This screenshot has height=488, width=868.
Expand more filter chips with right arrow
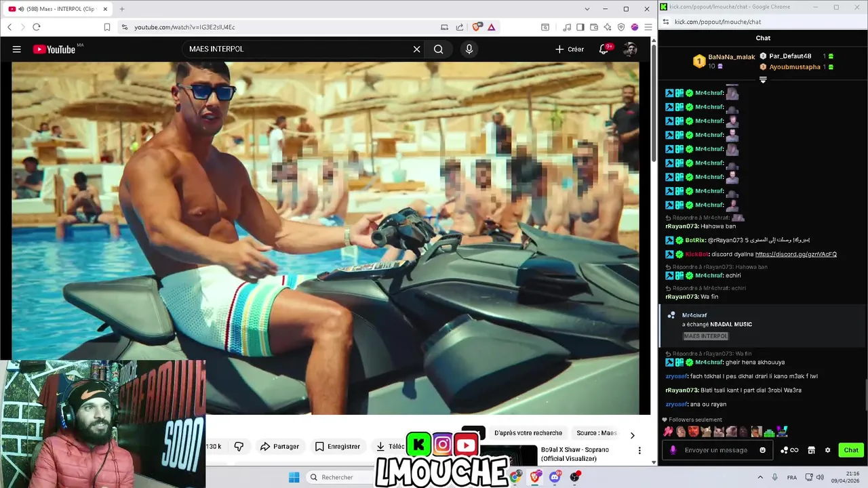tap(632, 435)
